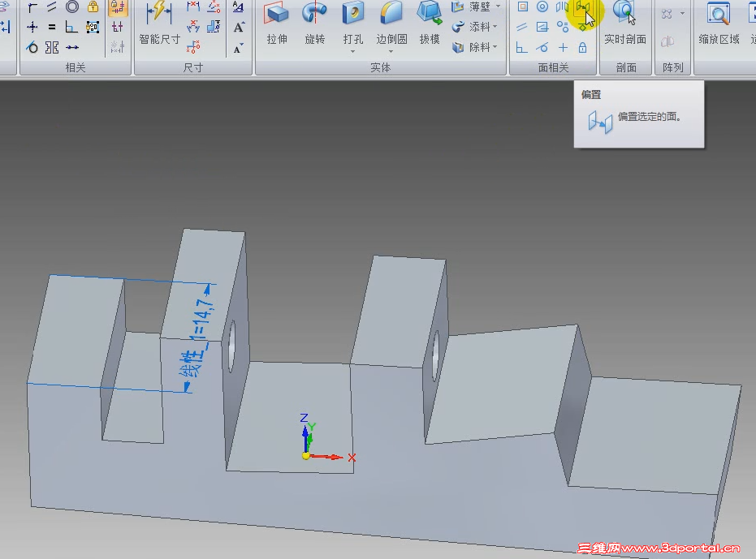Select the Equal Radius face relate icon
This screenshot has height=559, width=756.
(563, 27)
